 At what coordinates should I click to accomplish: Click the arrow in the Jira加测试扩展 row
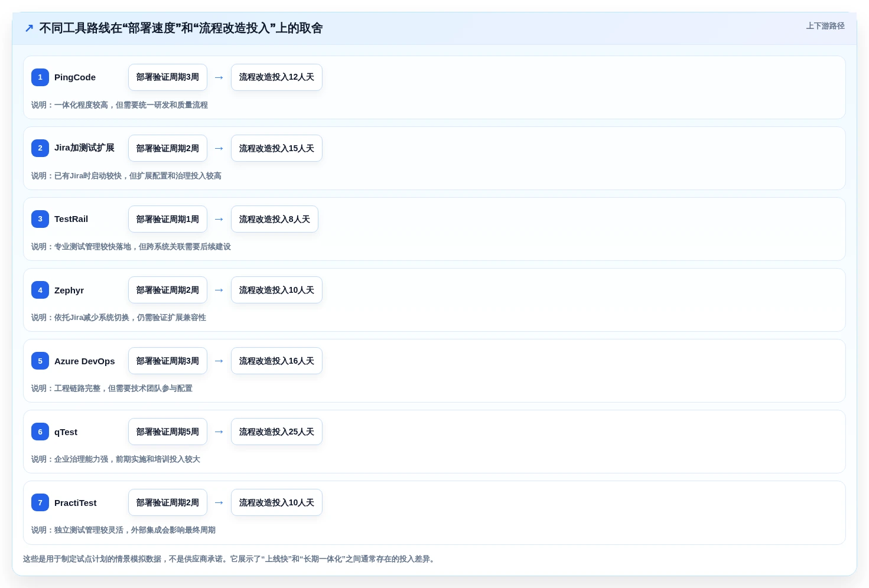pos(219,148)
